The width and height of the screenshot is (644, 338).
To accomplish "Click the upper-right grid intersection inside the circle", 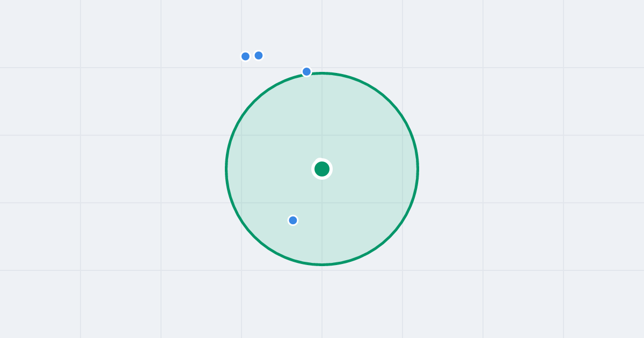I will click(x=402, y=135).
